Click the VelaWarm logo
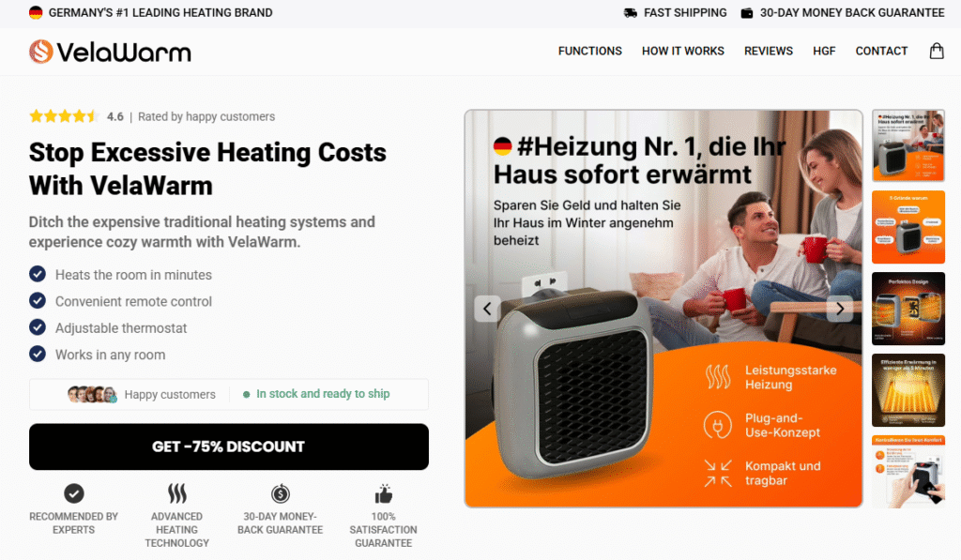This screenshot has width=961, height=560. coord(110,52)
